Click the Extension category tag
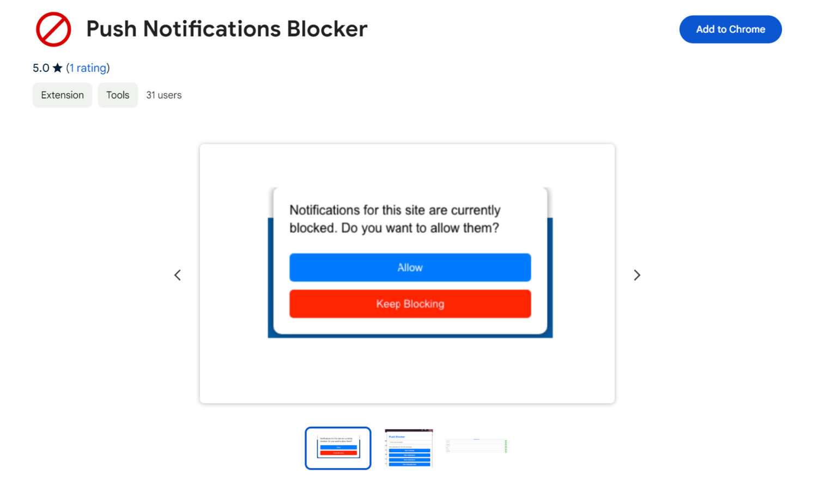Screen dimensions: 837x504 click(62, 95)
